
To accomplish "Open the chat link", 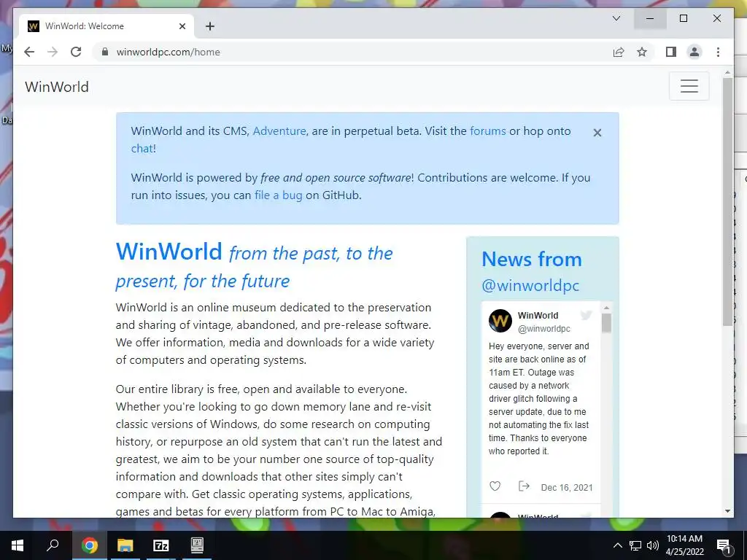I will (142, 149).
